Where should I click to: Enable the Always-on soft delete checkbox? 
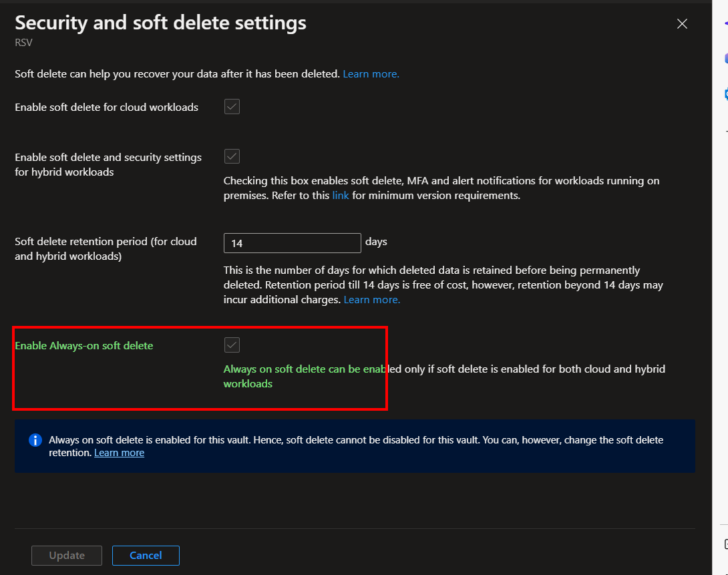pyautogui.click(x=232, y=345)
